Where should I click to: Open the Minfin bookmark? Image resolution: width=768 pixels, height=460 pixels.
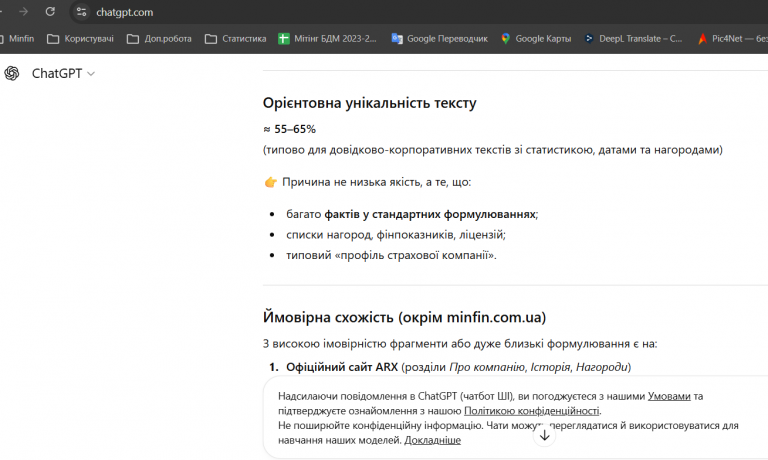[17, 39]
